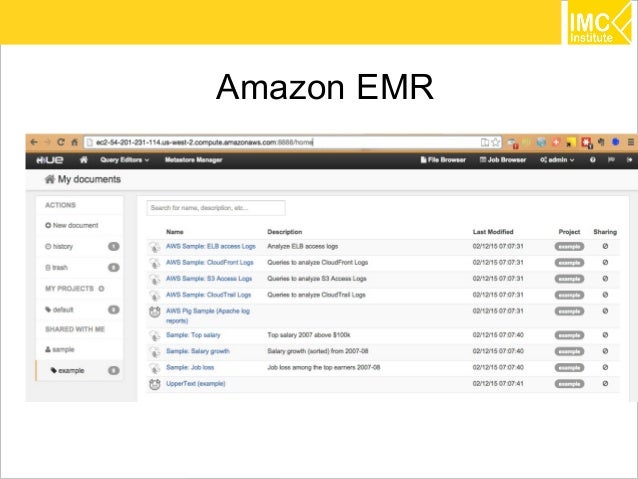Click the Pig icon beside AWS Pig Sample

[155, 312]
